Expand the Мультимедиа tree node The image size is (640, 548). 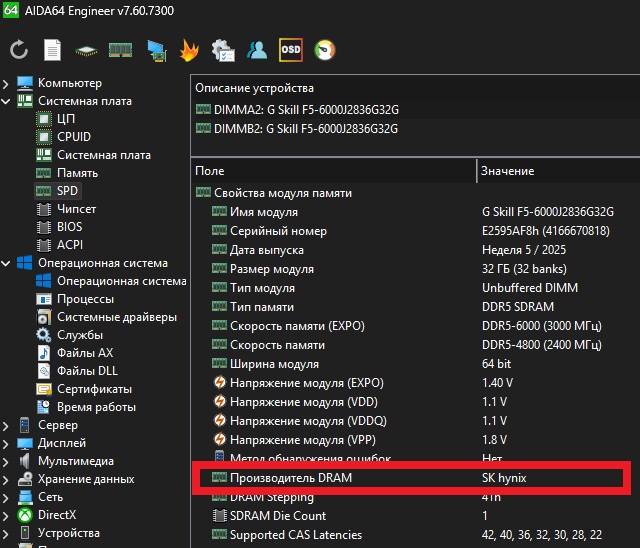(x=5, y=461)
